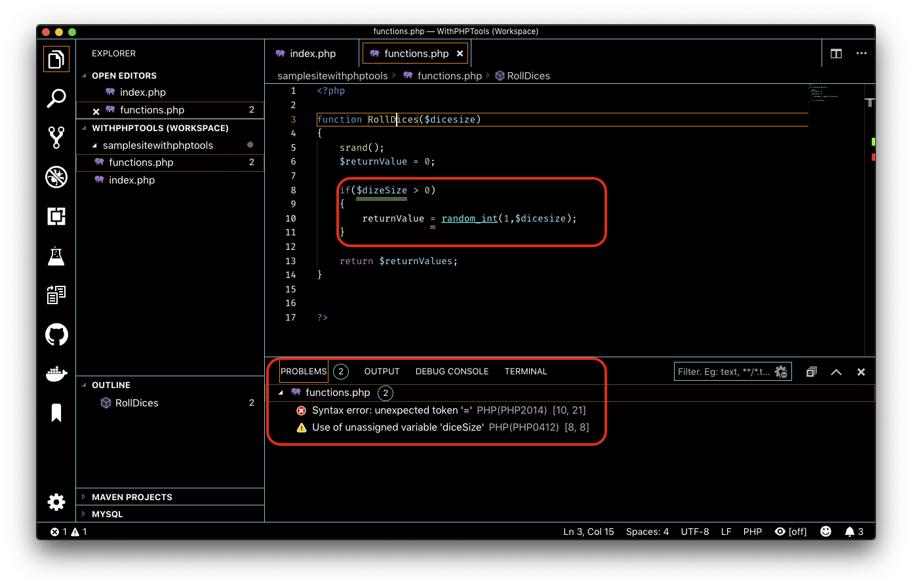This screenshot has height=588, width=912.
Task: Open the Extensions view
Action: (56, 216)
